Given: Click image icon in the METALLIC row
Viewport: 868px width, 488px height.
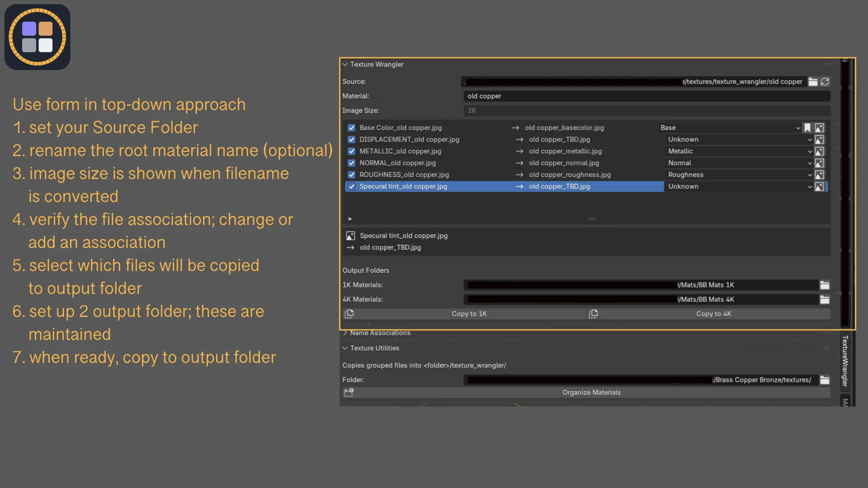Looking at the screenshot, I should pos(819,151).
